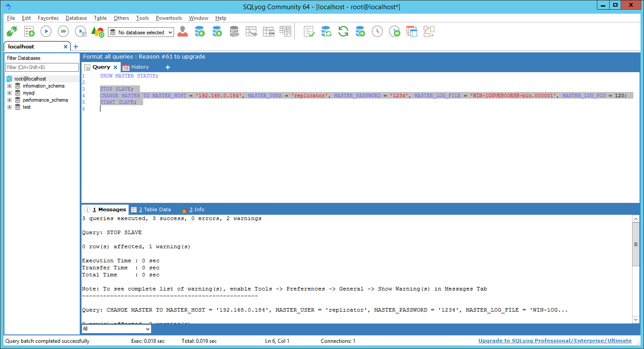Viewport: 644px width, 349px height.
Task: Click the format query shapes icon
Action: point(97,32)
